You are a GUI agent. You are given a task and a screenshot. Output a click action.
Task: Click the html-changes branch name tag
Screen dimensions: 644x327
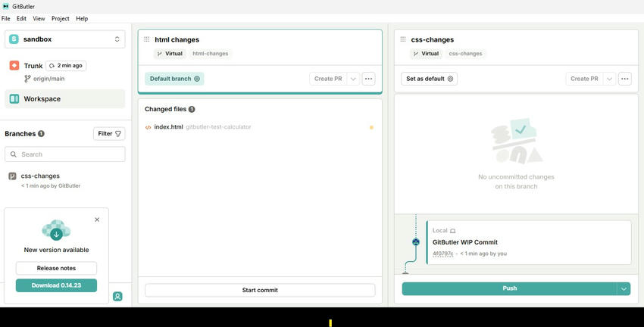211,54
